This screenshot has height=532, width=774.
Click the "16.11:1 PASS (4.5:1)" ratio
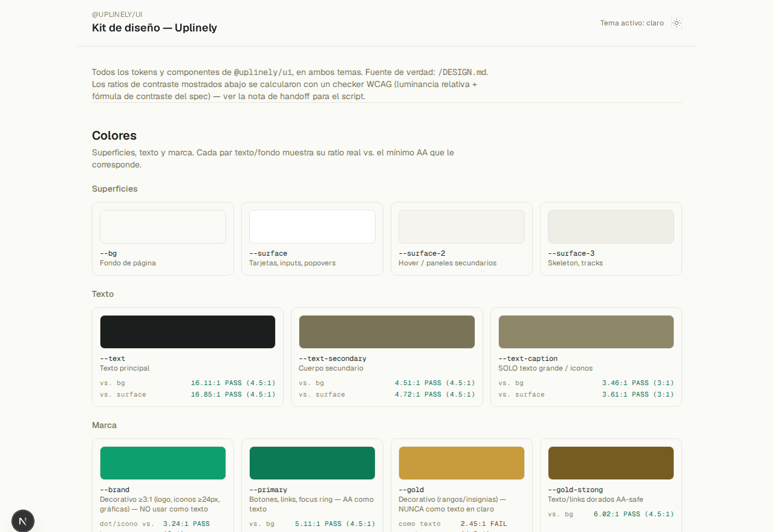click(233, 383)
